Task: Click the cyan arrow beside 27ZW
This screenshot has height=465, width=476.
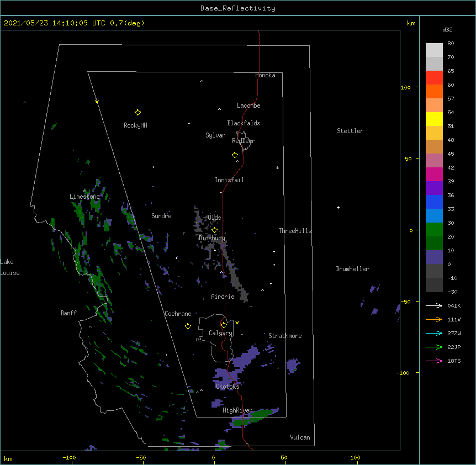Action: pos(434,333)
